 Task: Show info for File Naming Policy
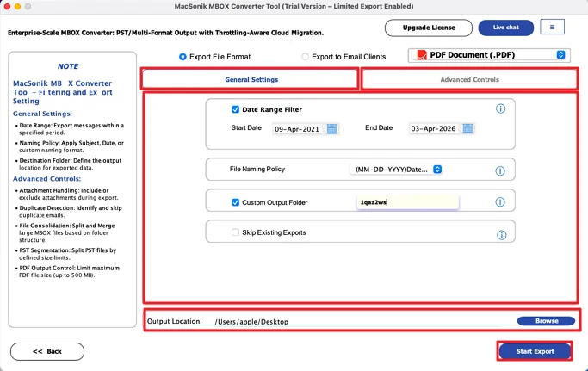point(500,171)
